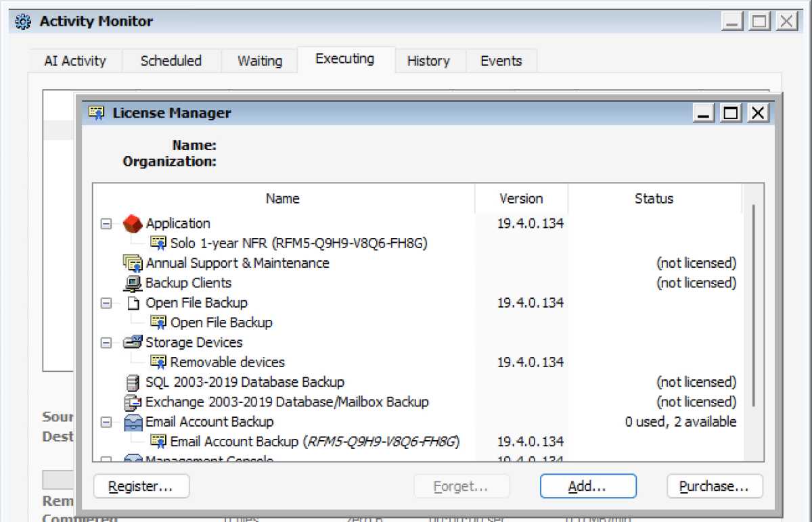Close the Activity Monitor window
The image size is (812, 522).
(x=786, y=21)
